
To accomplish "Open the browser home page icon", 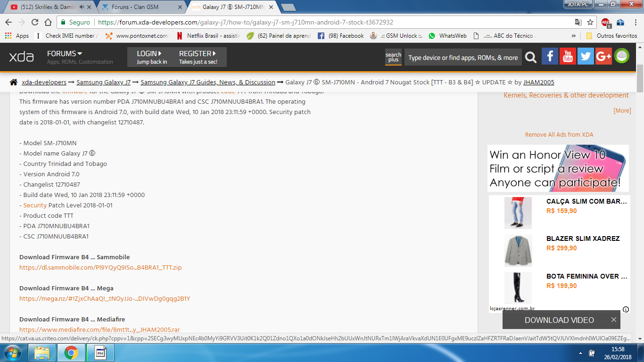I will [x=48, y=22].
